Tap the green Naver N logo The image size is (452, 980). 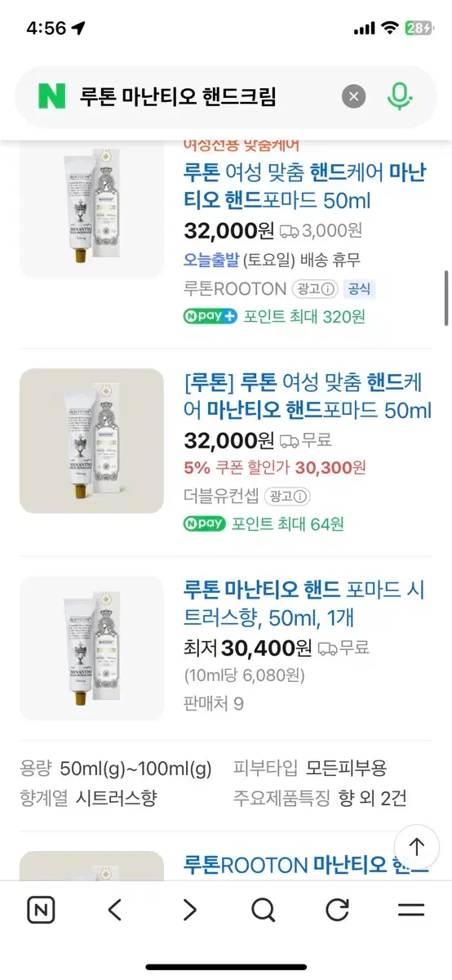51,96
